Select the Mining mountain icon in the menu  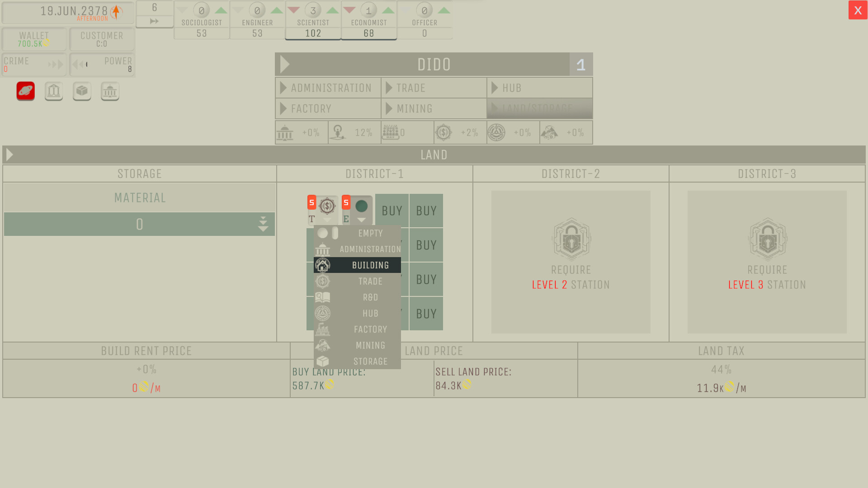click(323, 345)
